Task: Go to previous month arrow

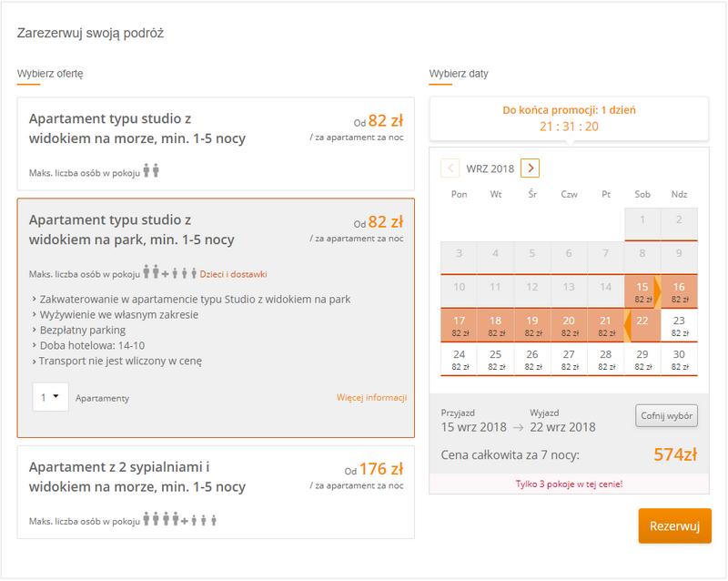Action: coord(450,168)
